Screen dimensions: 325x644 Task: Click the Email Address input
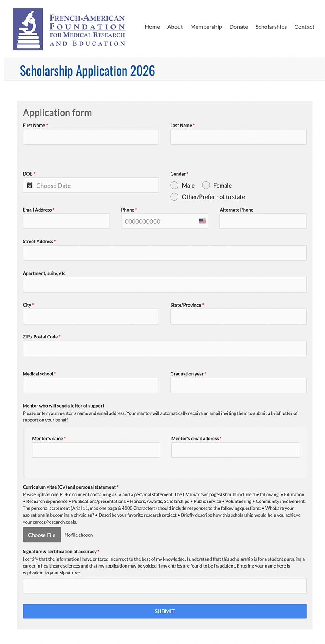tap(66, 221)
